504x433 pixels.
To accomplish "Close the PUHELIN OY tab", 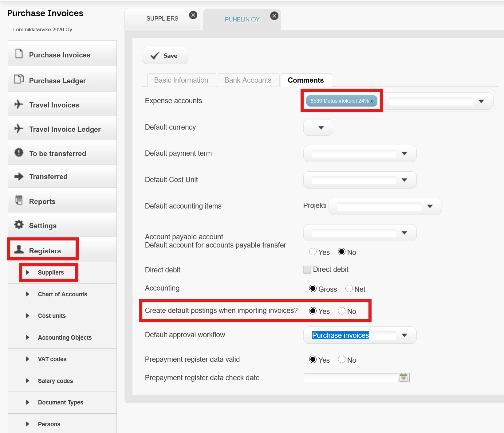I will 274,16.
